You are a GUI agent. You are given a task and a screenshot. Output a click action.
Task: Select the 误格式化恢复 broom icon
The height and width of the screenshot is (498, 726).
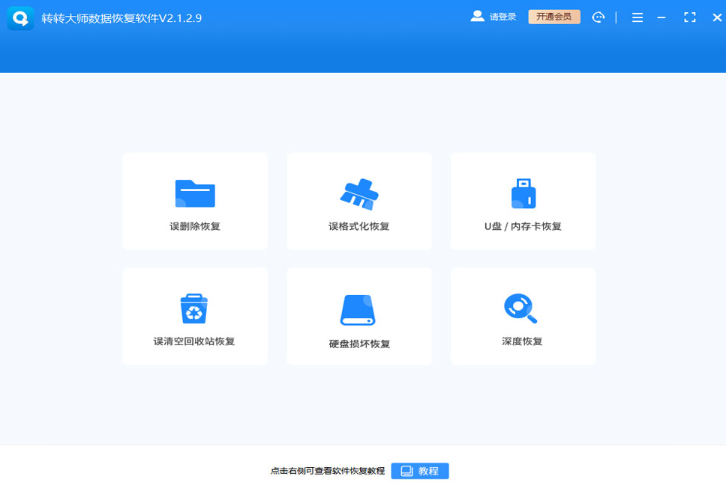(359, 193)
